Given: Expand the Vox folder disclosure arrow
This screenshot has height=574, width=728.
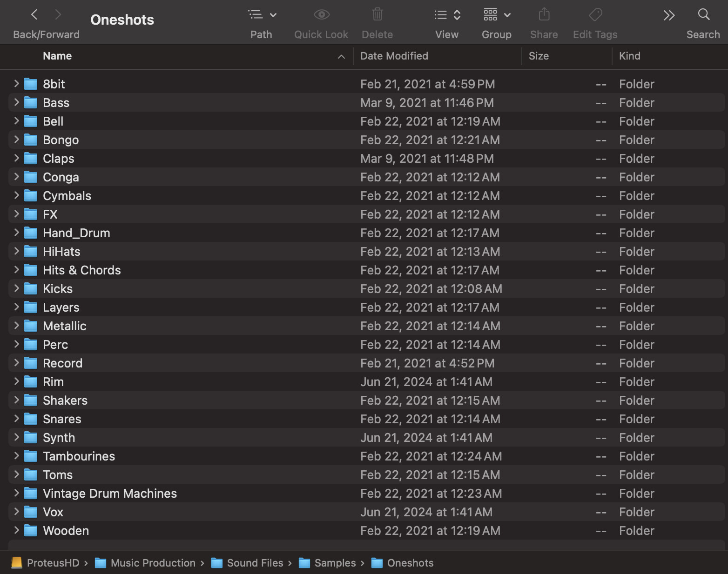Looking at the screenshot, I should (16, 512).
